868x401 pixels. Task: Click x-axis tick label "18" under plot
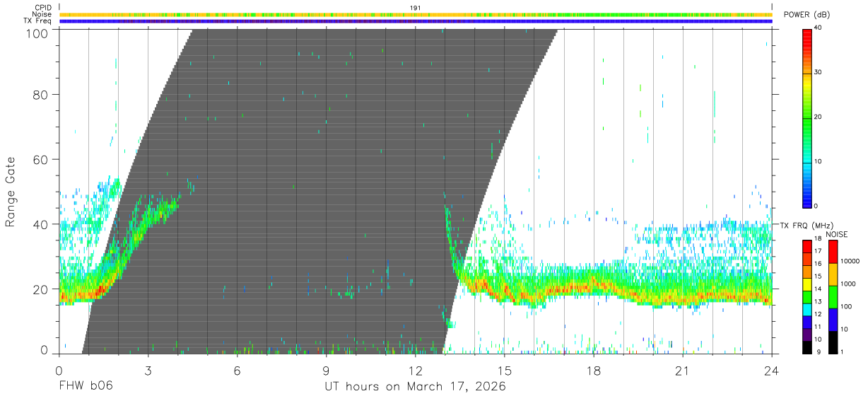click(x=593, y=371)
